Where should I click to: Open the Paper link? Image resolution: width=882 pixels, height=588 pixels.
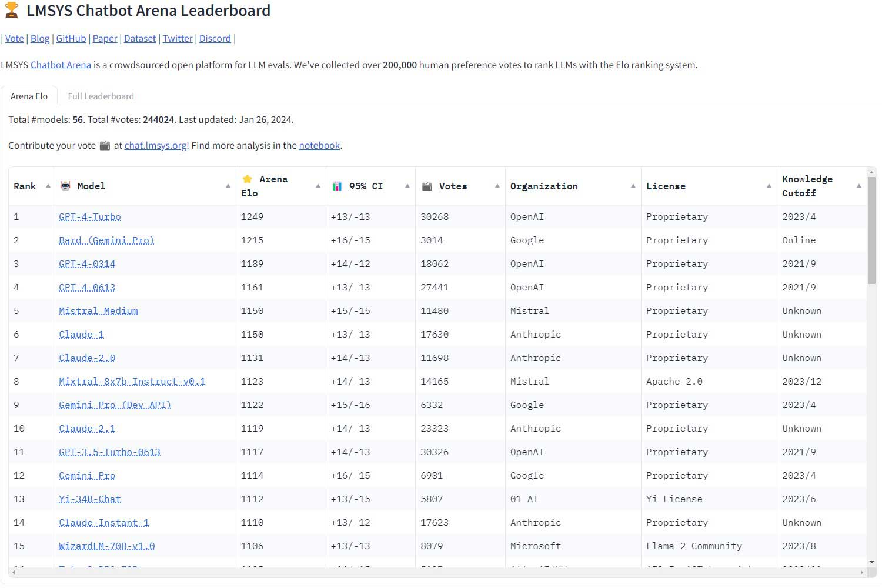[x=105, y=38]
